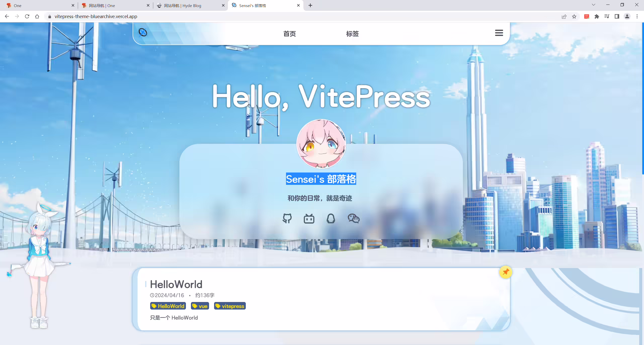Open the media control toolbar button

click(x=607, y=17)
